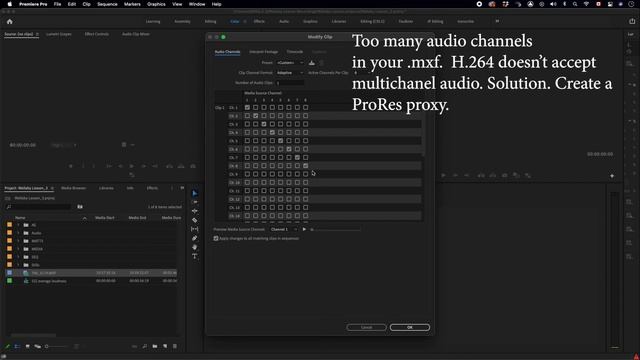
Task: Click the trash Clear icon in Project panel
Action: coord(175,346)
